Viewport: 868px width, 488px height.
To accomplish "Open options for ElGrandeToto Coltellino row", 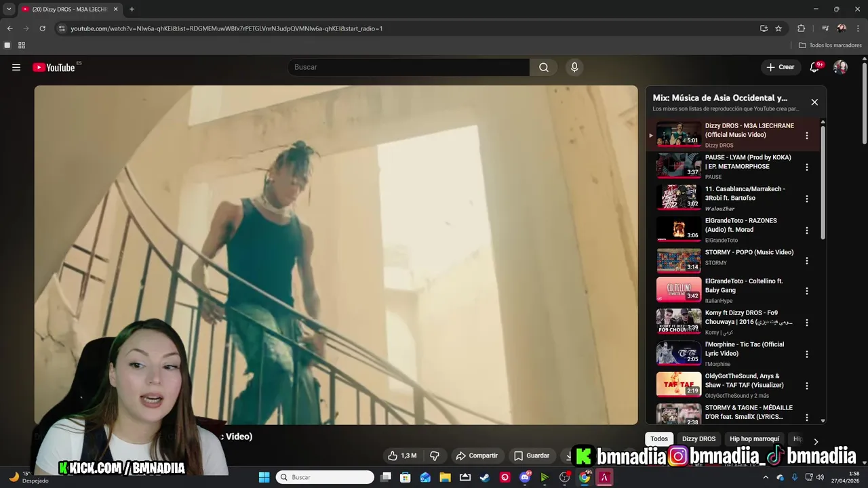I will (x=806, y=291).
